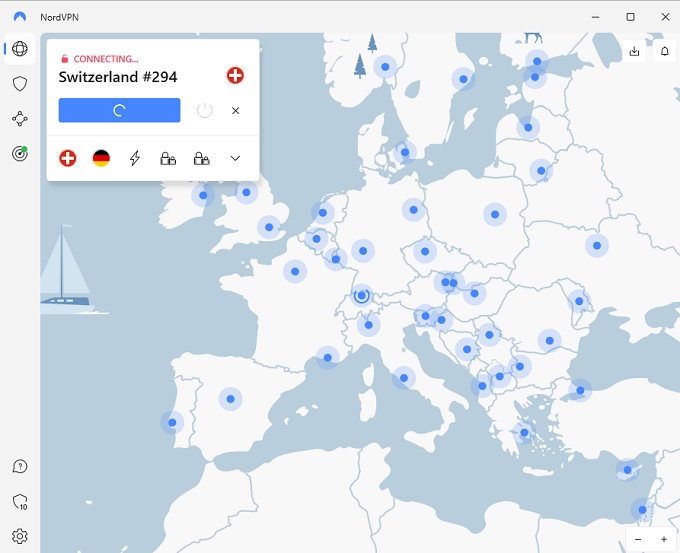This screenshot has width=680, height=553.
Task: Select the Norway server dot on map
Action: click(x=385, y=67)
